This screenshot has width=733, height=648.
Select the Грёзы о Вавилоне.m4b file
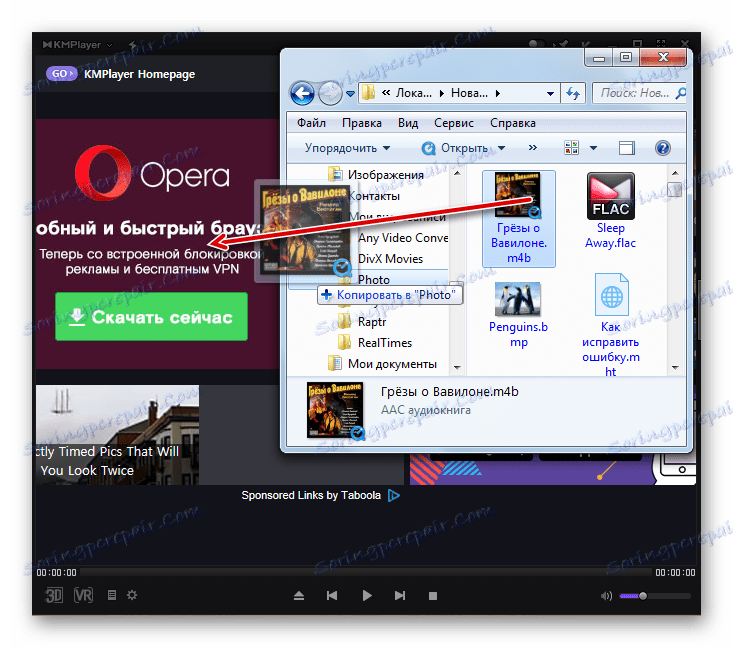[518, 219]
